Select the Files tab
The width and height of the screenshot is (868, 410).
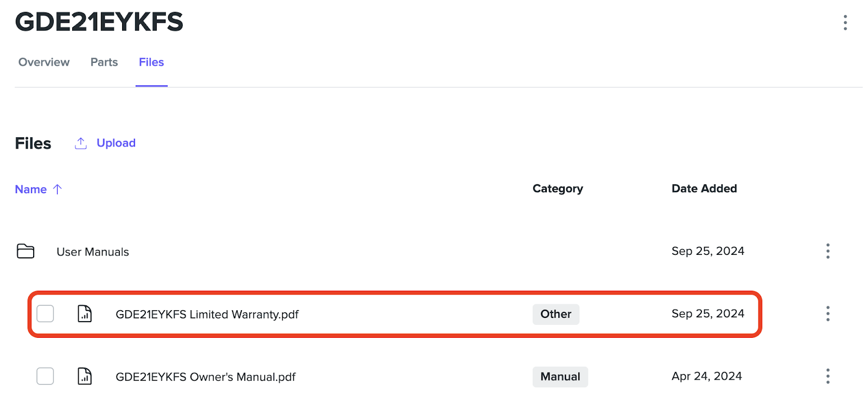[151, 62]
